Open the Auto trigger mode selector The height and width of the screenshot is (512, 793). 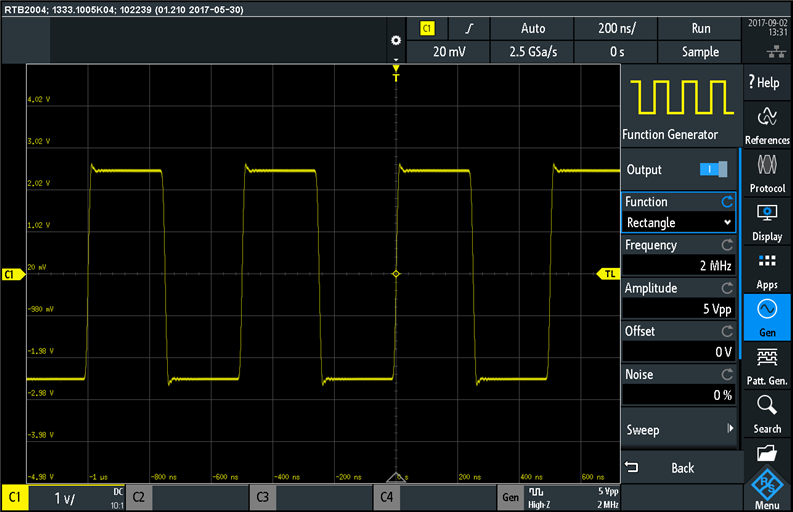click(533, 29)
